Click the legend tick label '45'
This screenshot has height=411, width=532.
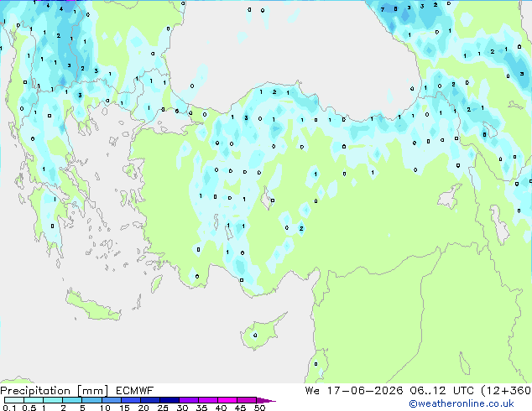pos(241,408)
